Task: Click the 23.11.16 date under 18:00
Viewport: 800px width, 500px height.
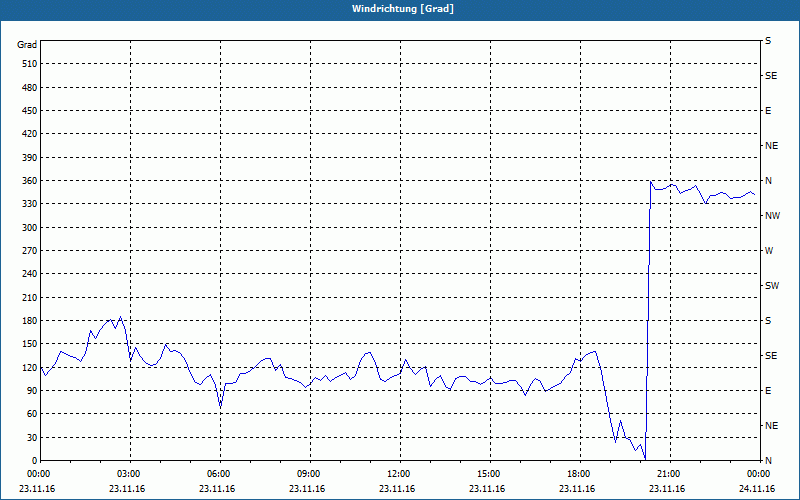Action: pos(577,489)
